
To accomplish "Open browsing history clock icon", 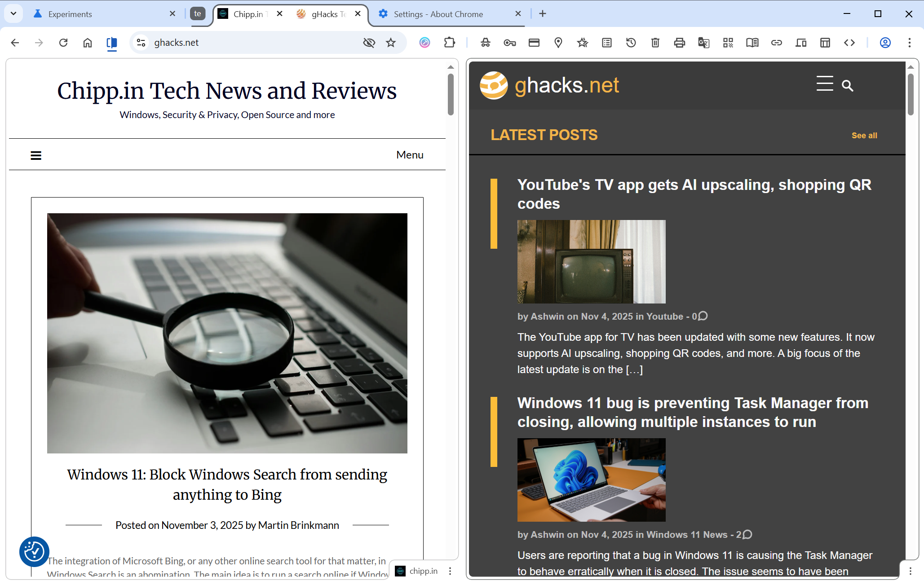I will pos(631,43).
